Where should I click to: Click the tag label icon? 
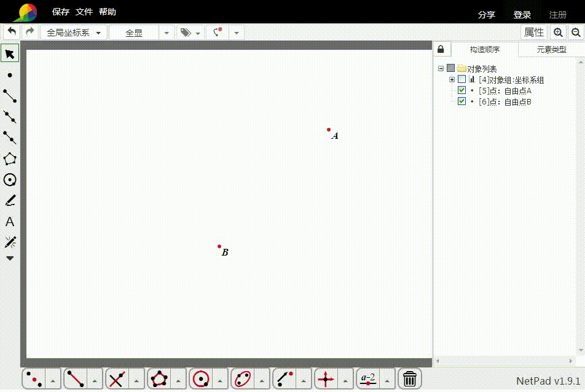(186, 33)
